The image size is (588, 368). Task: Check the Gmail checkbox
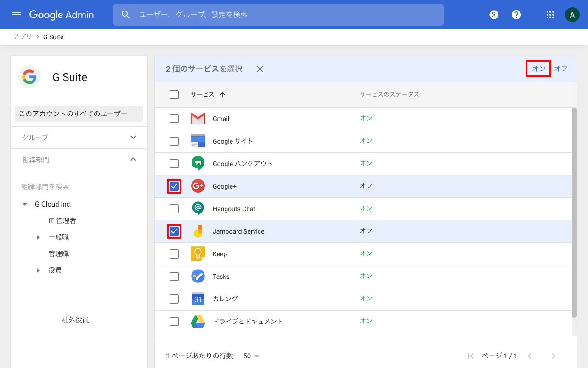[x=174, y=119]
